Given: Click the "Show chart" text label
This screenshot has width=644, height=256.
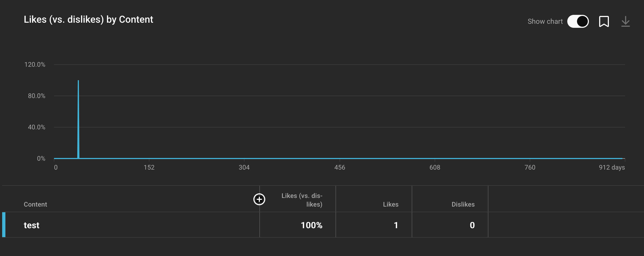Looking at the screenshot, I should pyautogui.click(x=545, y=21).
